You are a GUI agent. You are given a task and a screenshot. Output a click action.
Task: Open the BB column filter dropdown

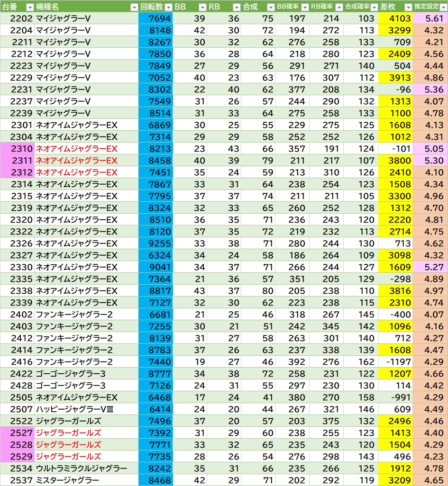tap(201, 7)
